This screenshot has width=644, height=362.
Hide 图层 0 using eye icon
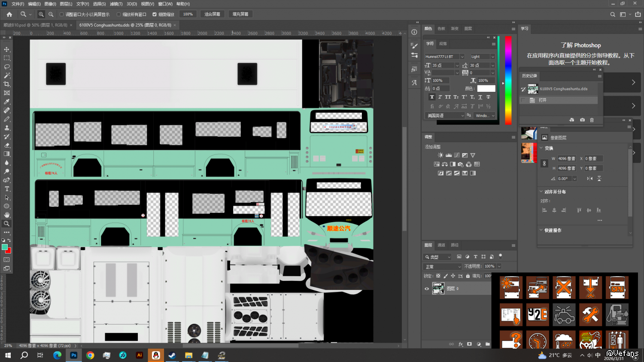pyautogui.click(x=427, y=289)
